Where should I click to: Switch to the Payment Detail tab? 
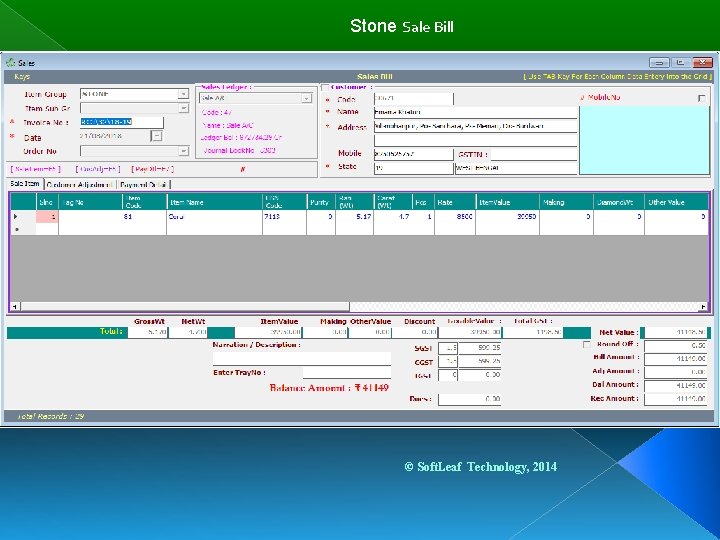tap(143, 185)
